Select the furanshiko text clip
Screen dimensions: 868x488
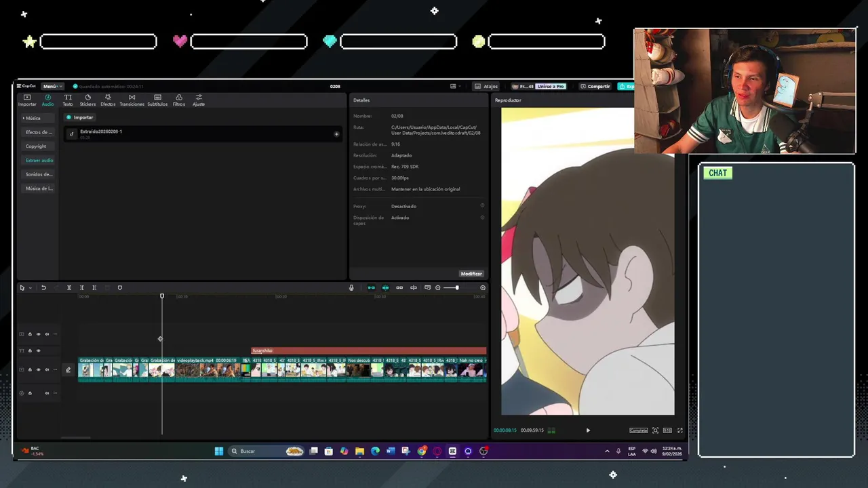369,350
